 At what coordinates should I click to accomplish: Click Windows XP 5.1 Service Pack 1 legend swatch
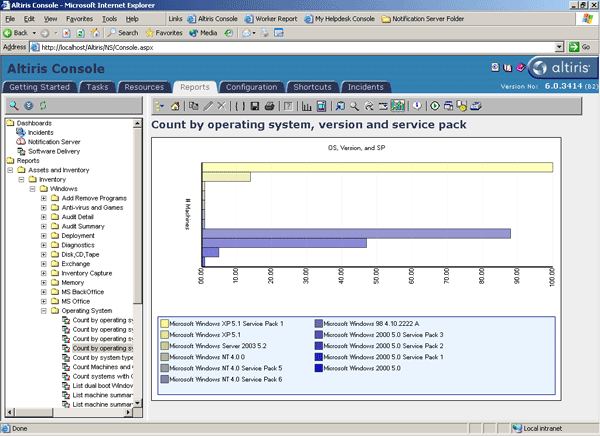pos(165,324)
